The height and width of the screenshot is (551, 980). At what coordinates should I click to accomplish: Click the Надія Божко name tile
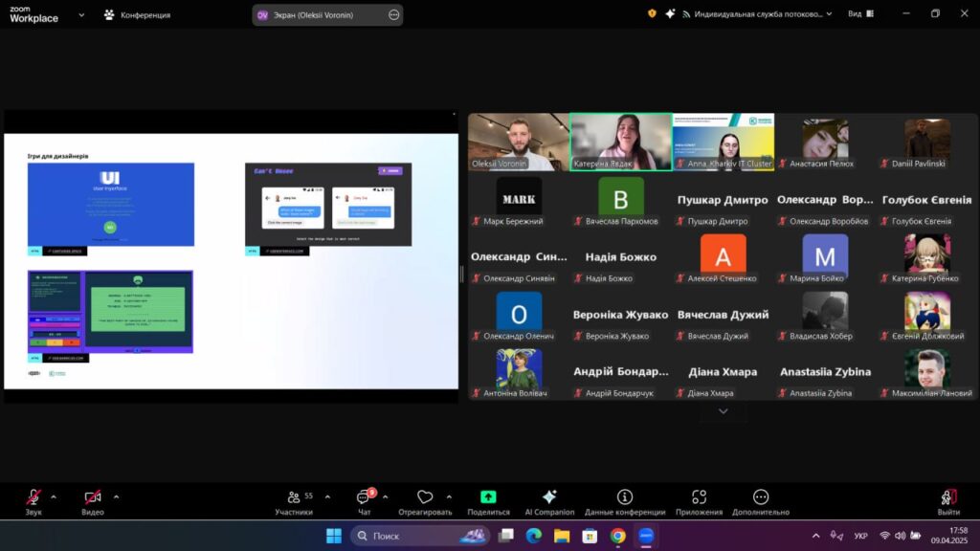tap(620, 256)
